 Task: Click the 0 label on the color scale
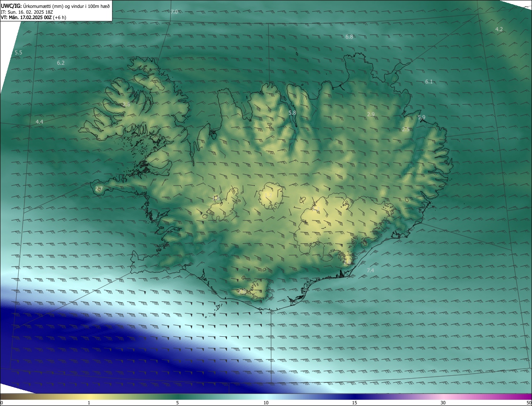point(1,403)
